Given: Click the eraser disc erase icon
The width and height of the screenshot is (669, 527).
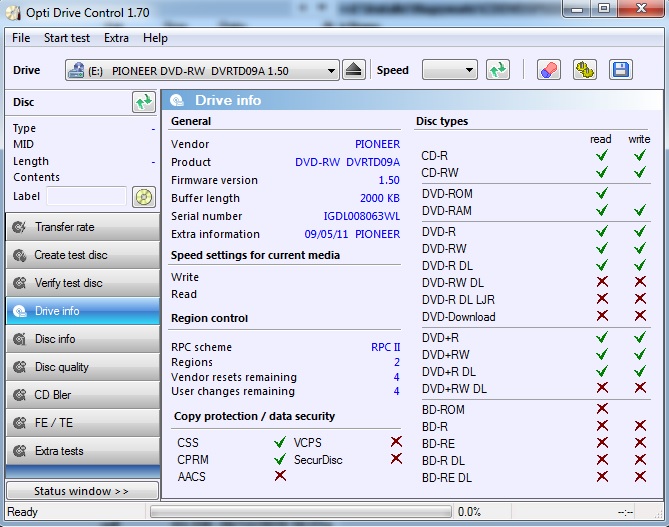Looking at the screenshot, I should tap(549, 70).
